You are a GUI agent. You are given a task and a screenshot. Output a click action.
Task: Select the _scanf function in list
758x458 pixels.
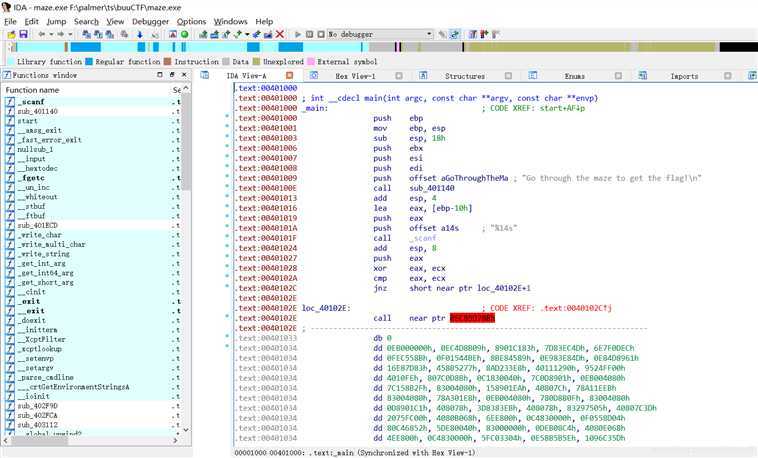point(92,102)
